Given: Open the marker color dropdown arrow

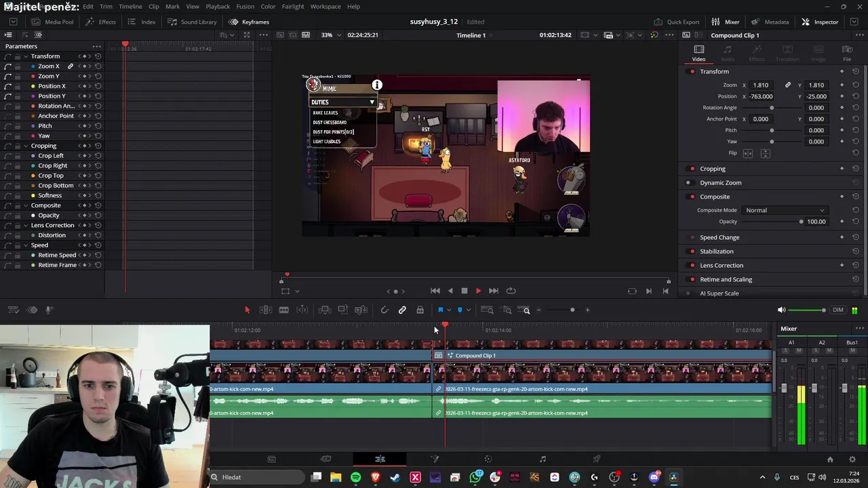Looking at the screenshot, I should coord(468,310).
